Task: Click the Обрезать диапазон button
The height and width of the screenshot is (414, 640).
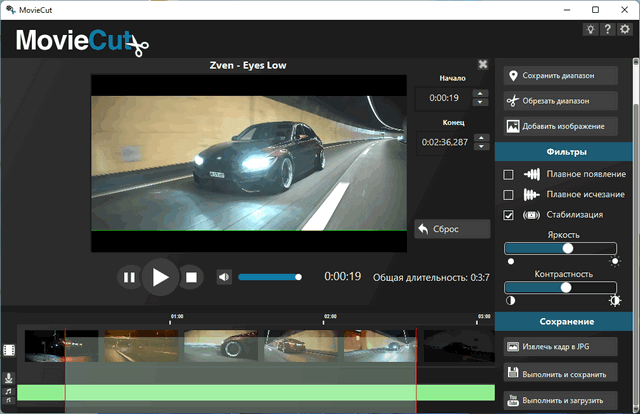Action: point(561,101)
